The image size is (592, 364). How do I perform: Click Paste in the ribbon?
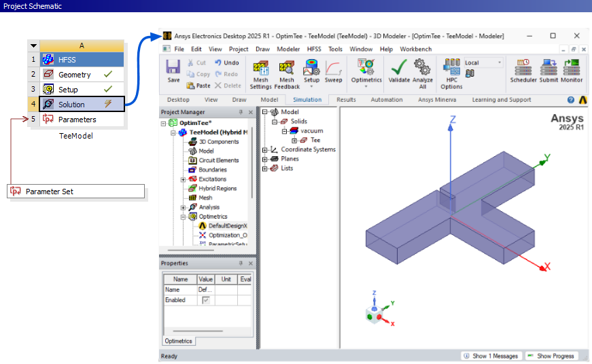point(198,86)
